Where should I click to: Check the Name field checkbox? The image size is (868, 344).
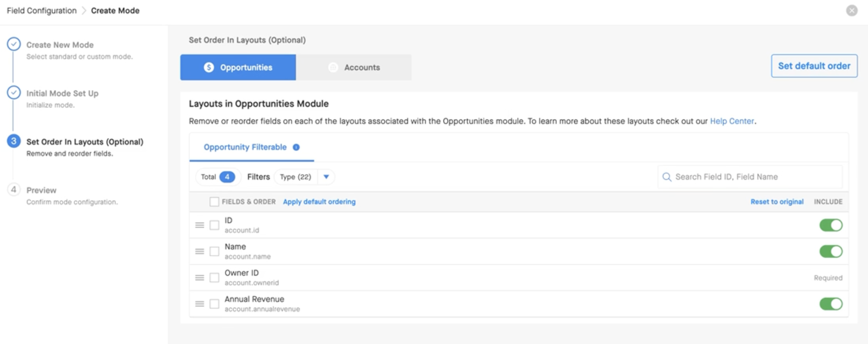(x=214, y=251)
